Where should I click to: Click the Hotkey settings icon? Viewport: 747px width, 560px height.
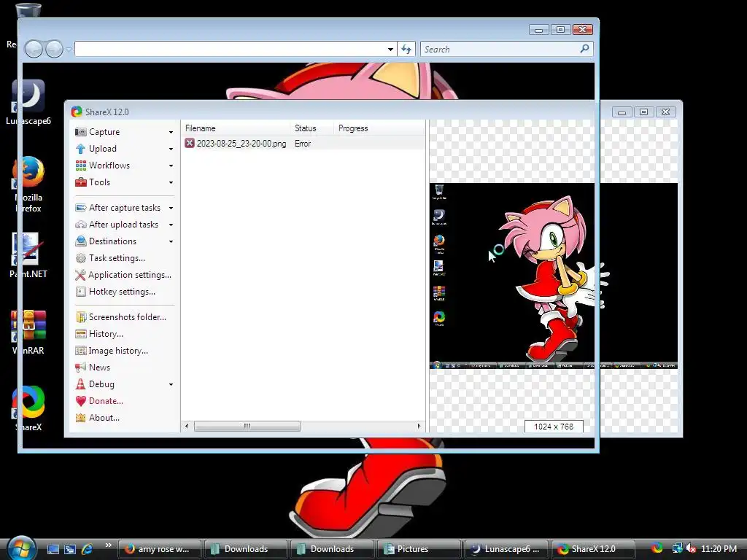point(80,292)
